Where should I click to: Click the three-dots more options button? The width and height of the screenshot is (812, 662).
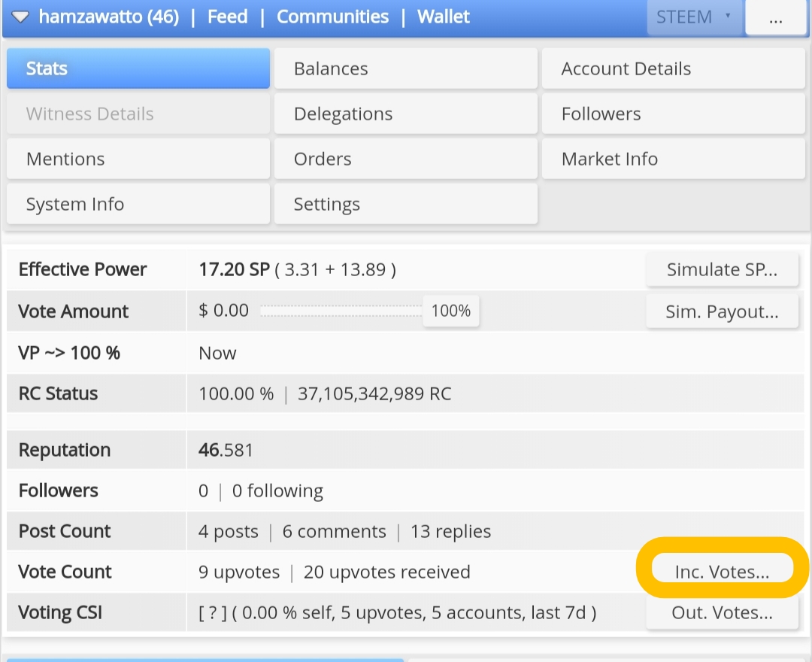pos(775,17)
